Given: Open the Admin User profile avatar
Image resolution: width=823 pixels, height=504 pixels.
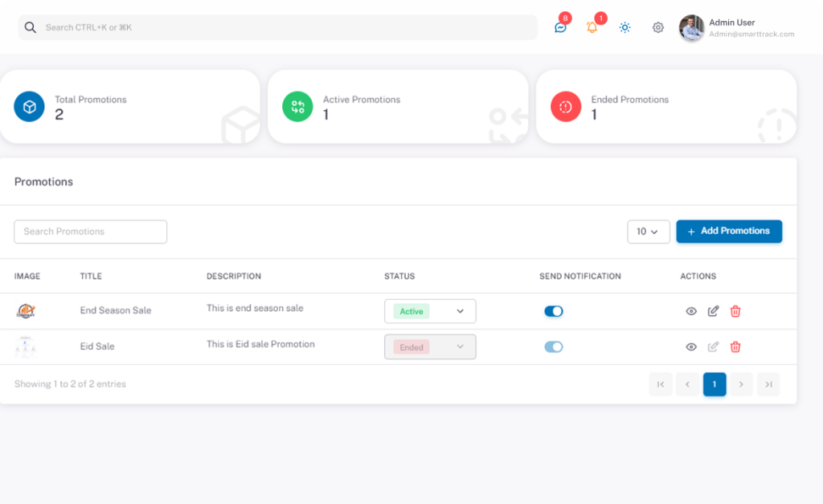Looking at the screenshot, I should click(691, 28).
